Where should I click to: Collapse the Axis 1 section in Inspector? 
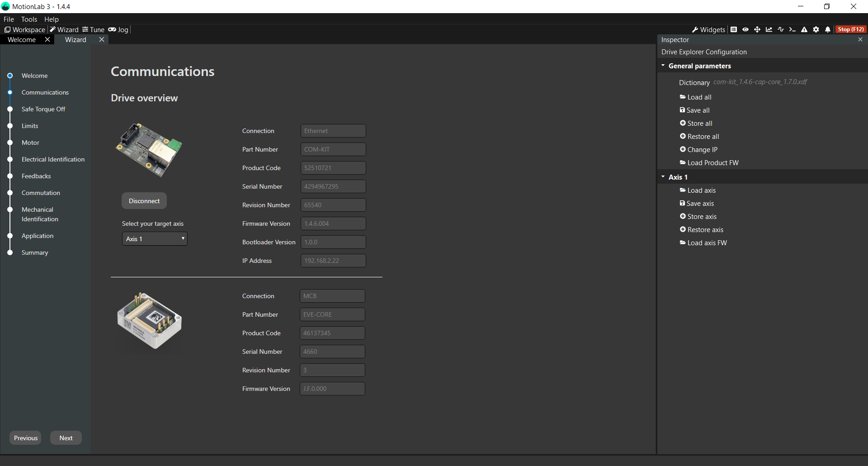663,177
